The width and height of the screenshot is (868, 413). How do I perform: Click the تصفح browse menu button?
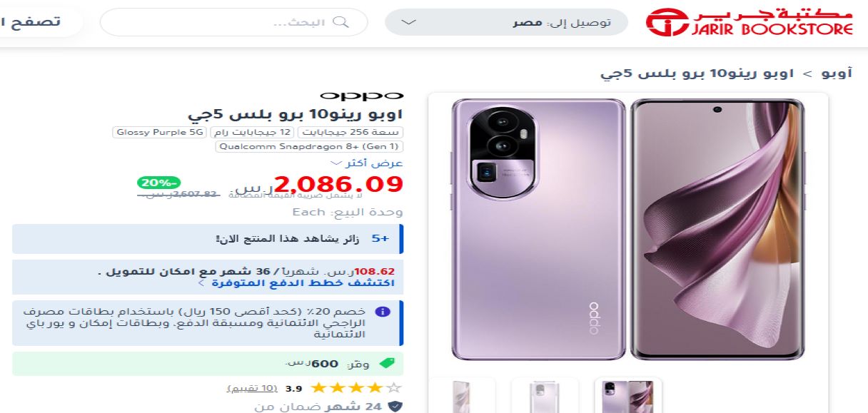(38, 21)
